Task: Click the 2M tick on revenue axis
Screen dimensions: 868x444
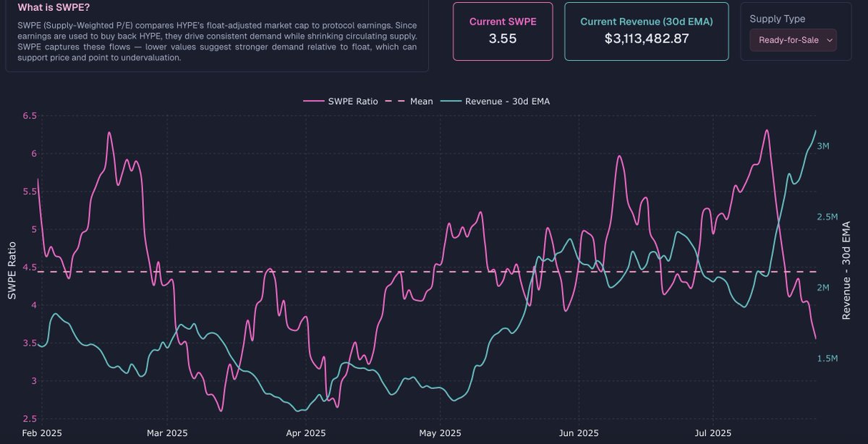Action: tap(823, 288)
